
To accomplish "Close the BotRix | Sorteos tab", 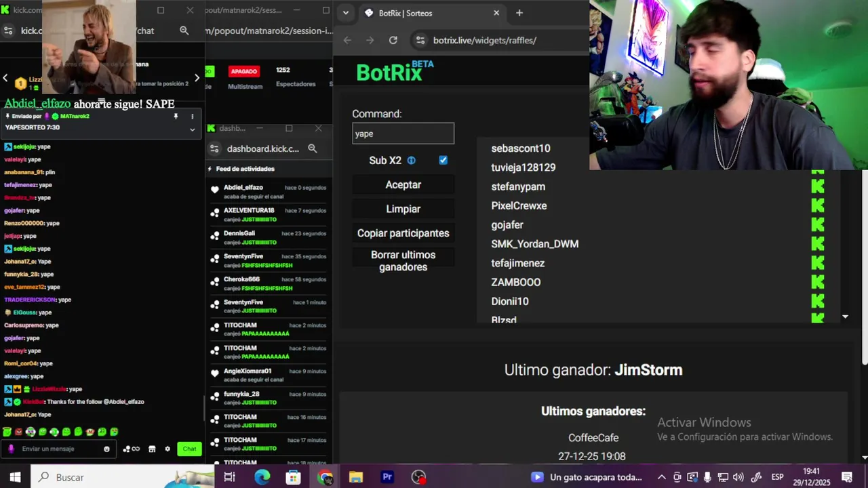I will (x=496, y=13).
